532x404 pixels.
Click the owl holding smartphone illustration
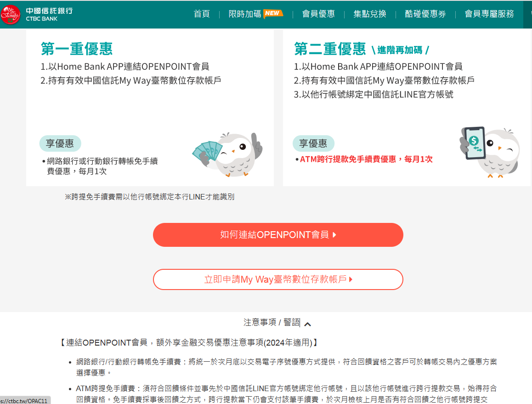pos(490,151)
